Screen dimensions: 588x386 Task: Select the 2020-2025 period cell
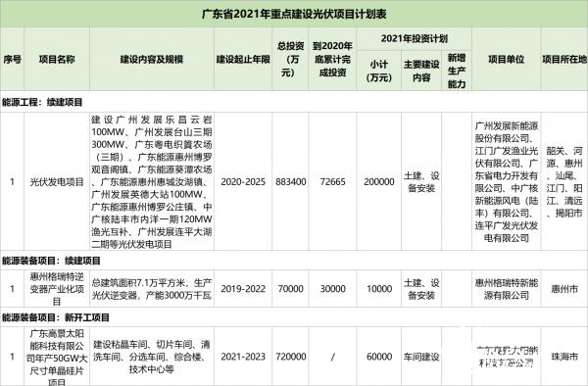point(243,182)
